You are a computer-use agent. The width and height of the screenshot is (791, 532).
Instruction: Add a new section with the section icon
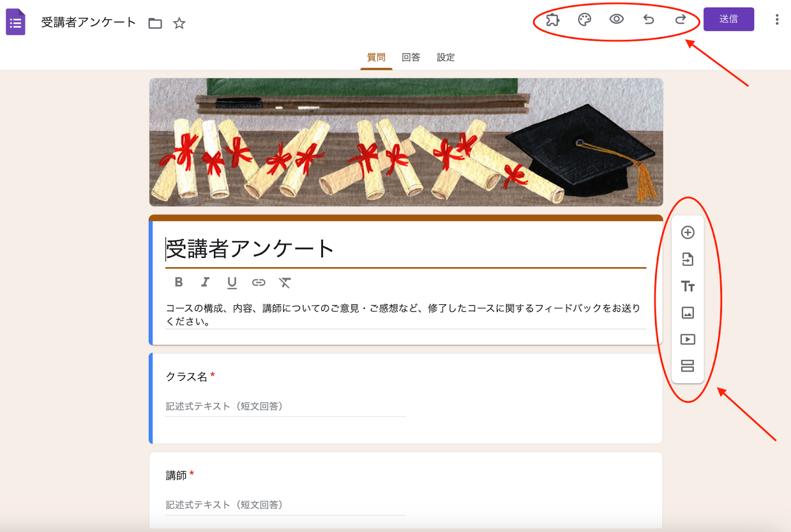pos(688,366)
